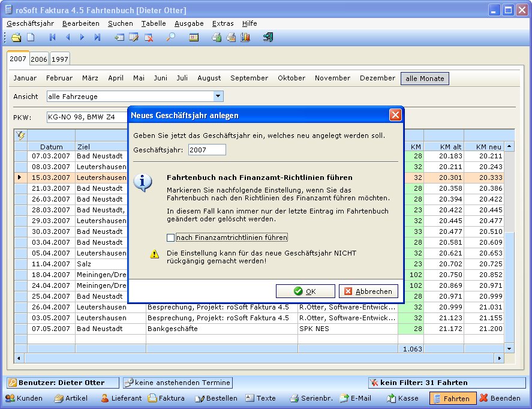Jump to first record with navigation arrow
This screenshot has width=532, height=409.
pyautogui.click(x=53, y=37)
